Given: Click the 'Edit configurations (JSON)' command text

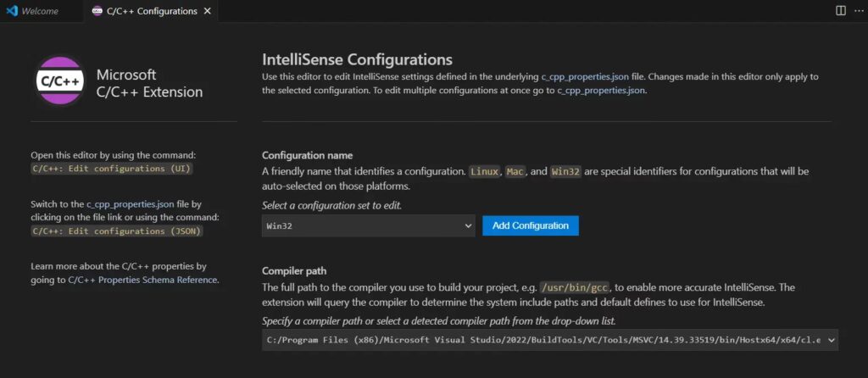Looking at the screenshot, I should [117, 230].
